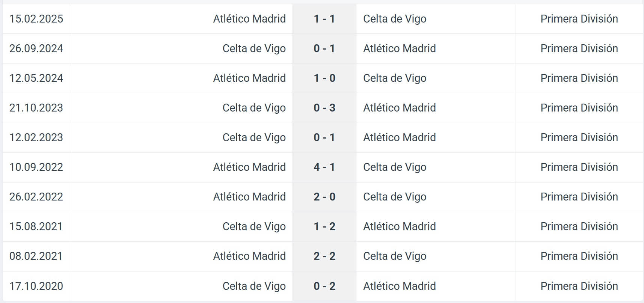This screenshot has width=644, height=303.
Task: Open the 2 - 0 match score
Action: 324,197
